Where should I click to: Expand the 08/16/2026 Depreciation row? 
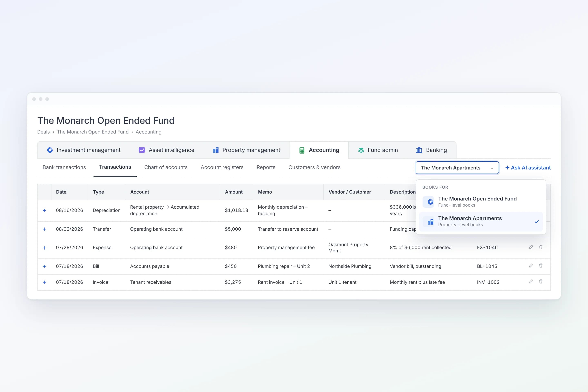[44, 210]
